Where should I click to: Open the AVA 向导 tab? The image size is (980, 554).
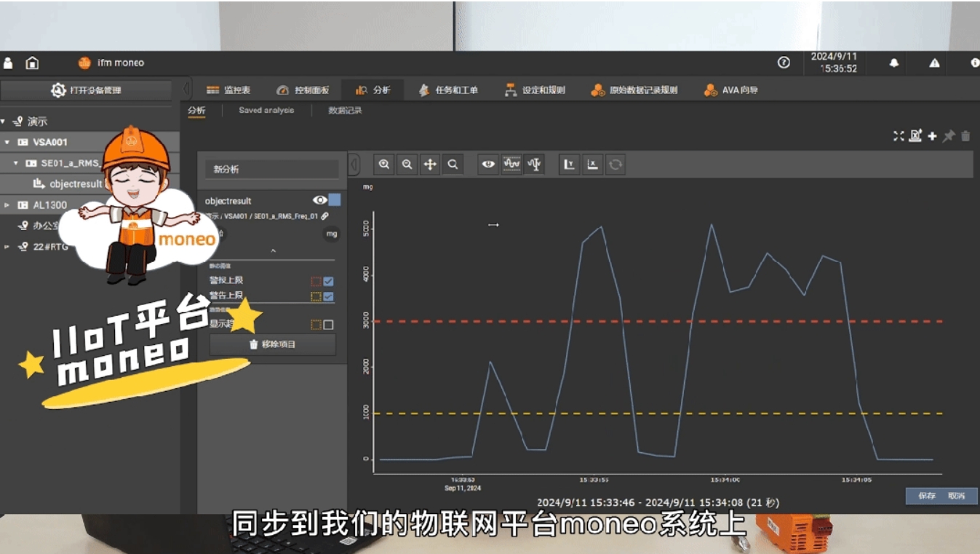click(731, 90)
